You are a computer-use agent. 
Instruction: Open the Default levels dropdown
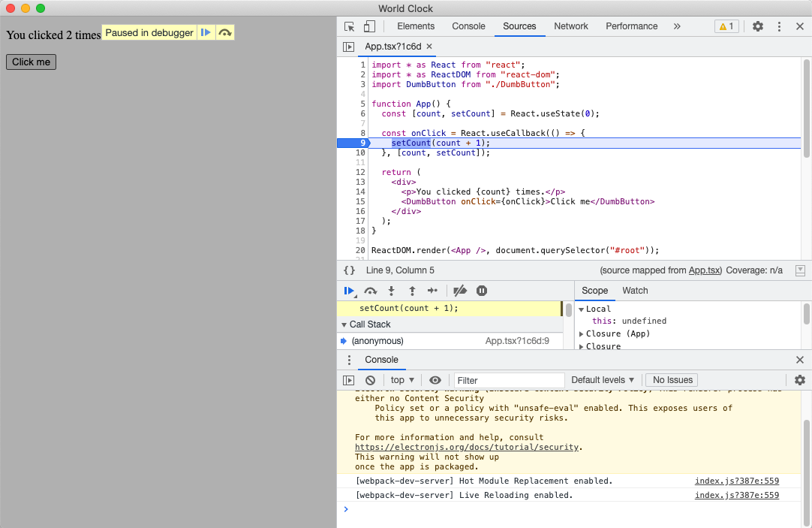click(603, 380)
